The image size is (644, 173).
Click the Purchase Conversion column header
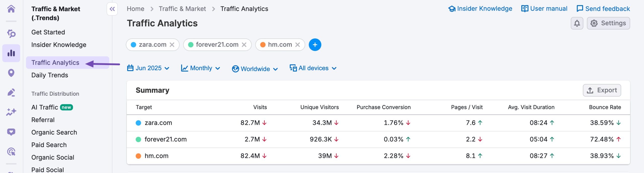coord(384,107)
